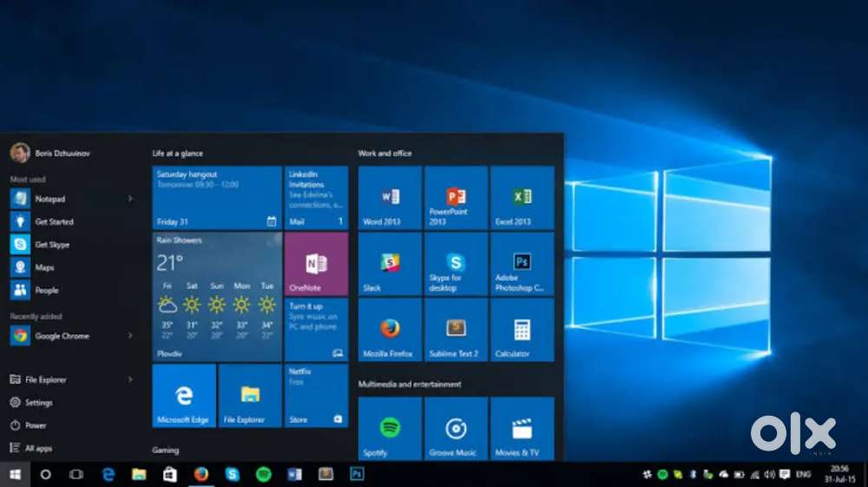The width and height of the screenshot is (868, 487).
Task: Click the ENG language indicator
Action: click(x=803, y=474)
